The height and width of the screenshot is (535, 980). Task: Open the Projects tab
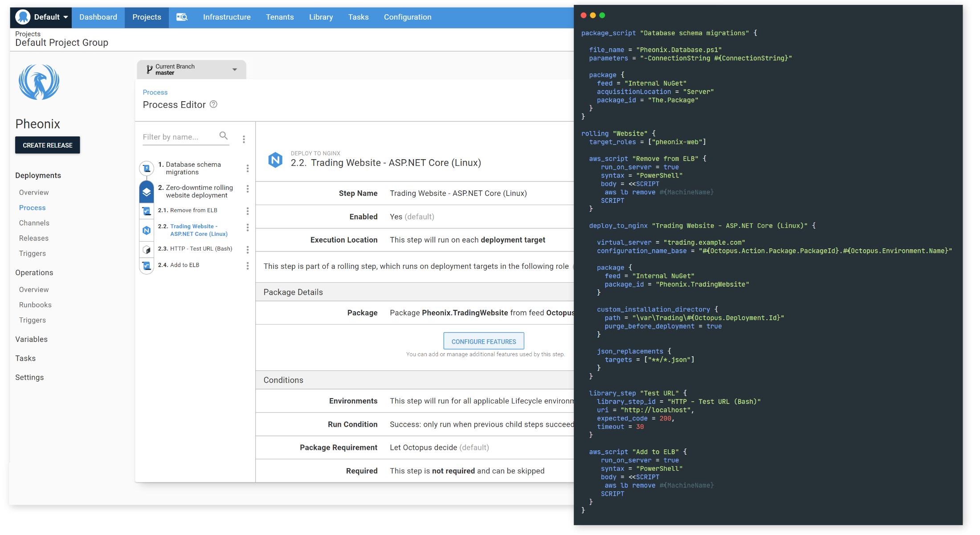147,17
